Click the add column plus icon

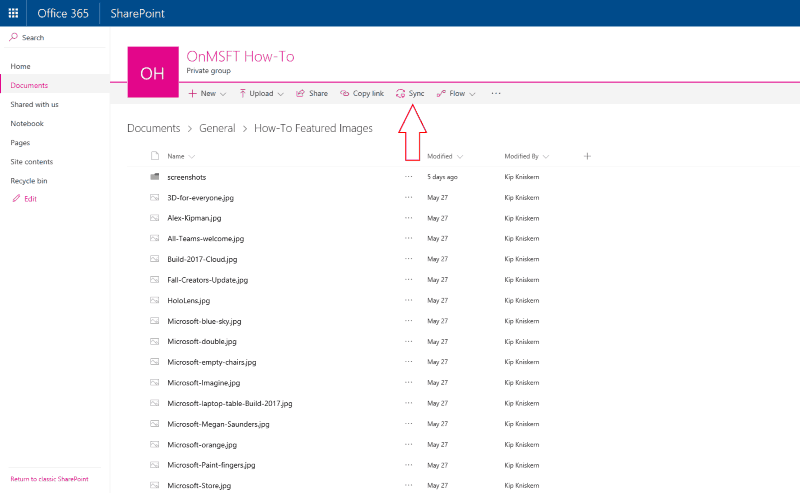click(587, 156)
